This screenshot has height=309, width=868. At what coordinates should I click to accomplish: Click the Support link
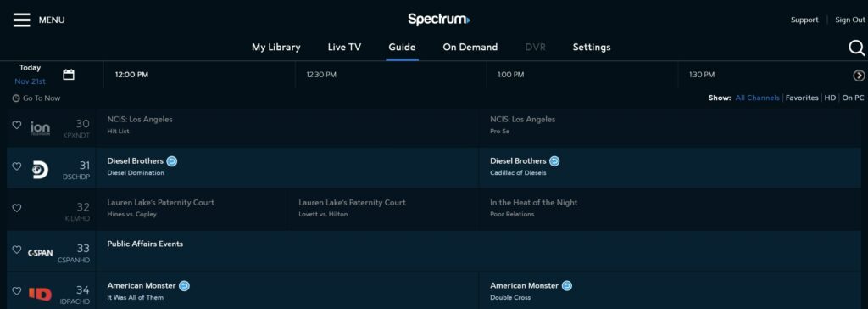(804, 20)
